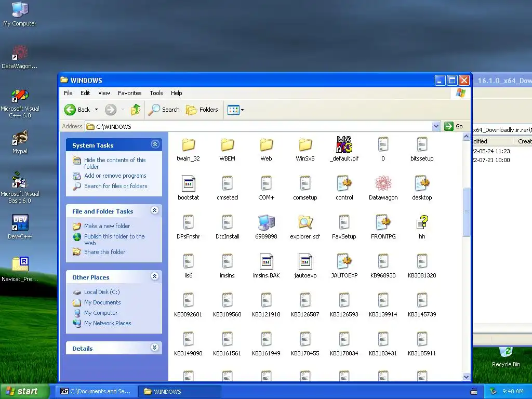Click Add or remove programs link

(115, 176)
